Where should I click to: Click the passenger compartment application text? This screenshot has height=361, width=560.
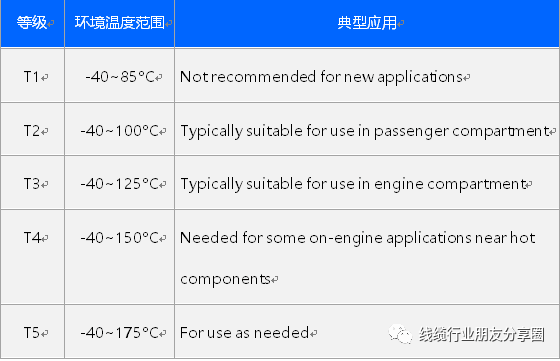pyautogui.click(x=365, y=131)
